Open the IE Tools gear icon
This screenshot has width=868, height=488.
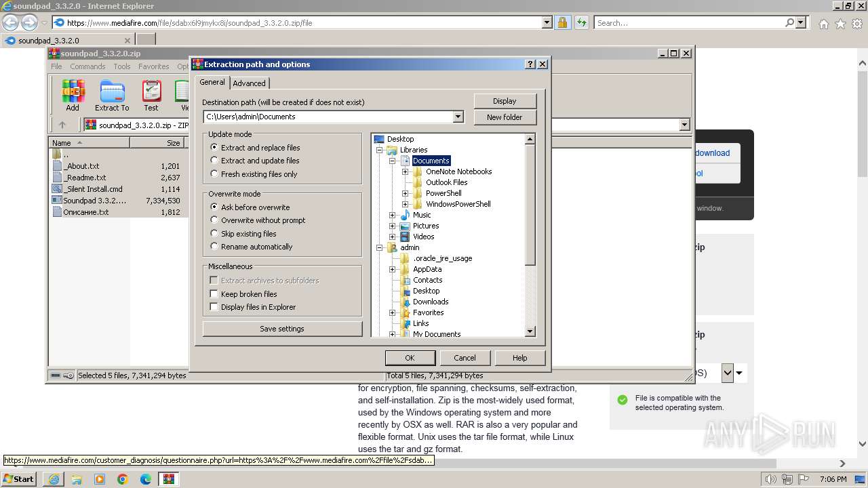857,24
